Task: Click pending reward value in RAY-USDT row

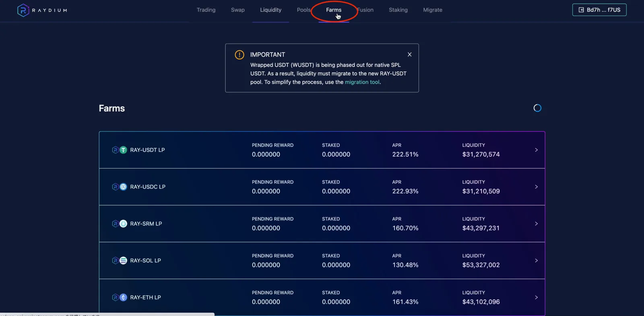Action: pyautogui.click(x=266, y=154)
